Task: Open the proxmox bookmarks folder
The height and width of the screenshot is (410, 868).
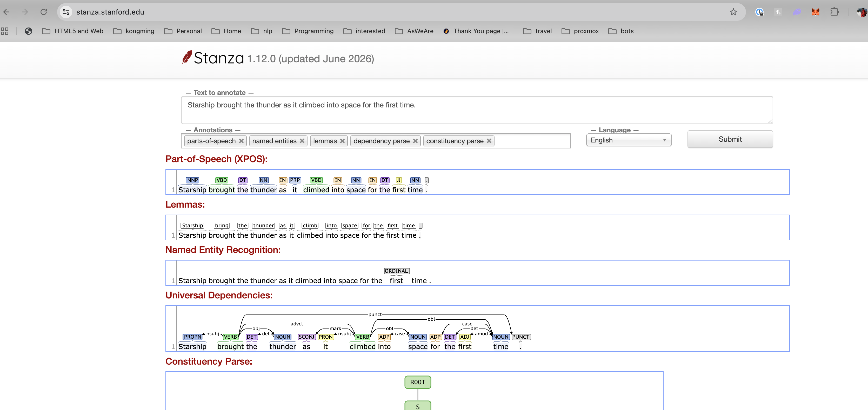Action: click(580, 31)
